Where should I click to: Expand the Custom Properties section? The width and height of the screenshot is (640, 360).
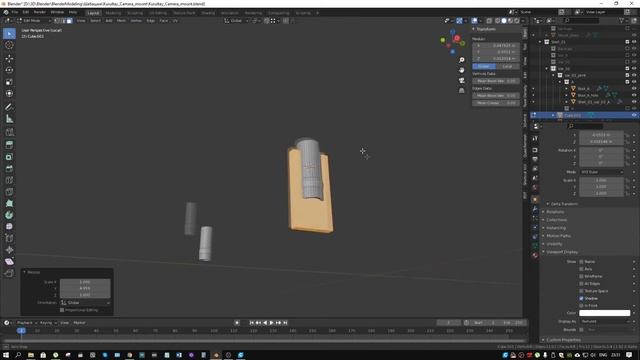point(563,340)
